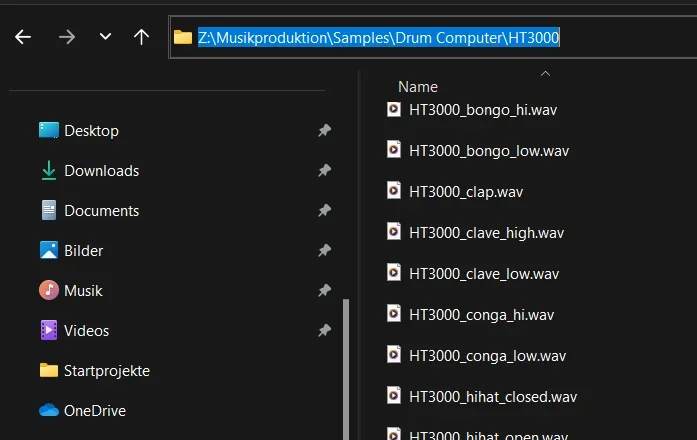Click the green Downloads arrow icon
The height and width of the screenshot is (440, 697).
click(x=48, y=170)
